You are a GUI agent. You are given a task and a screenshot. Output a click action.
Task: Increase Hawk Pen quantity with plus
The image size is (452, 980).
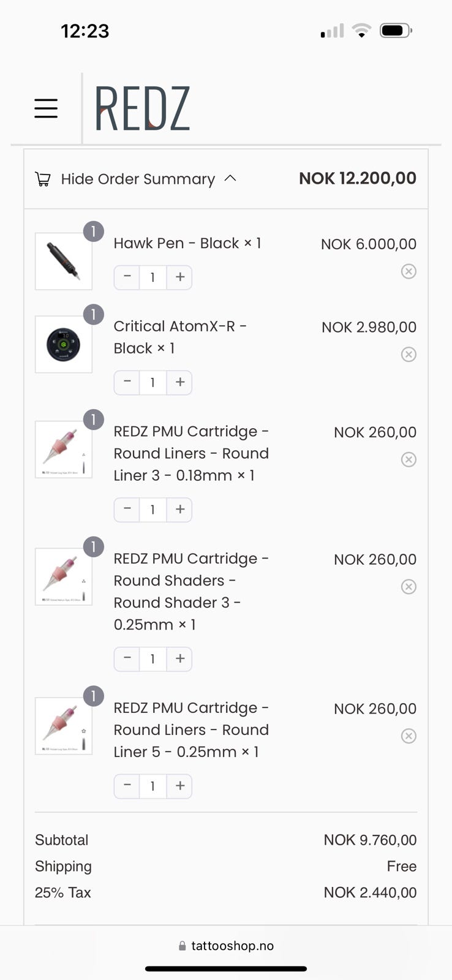tap(180, 277)
